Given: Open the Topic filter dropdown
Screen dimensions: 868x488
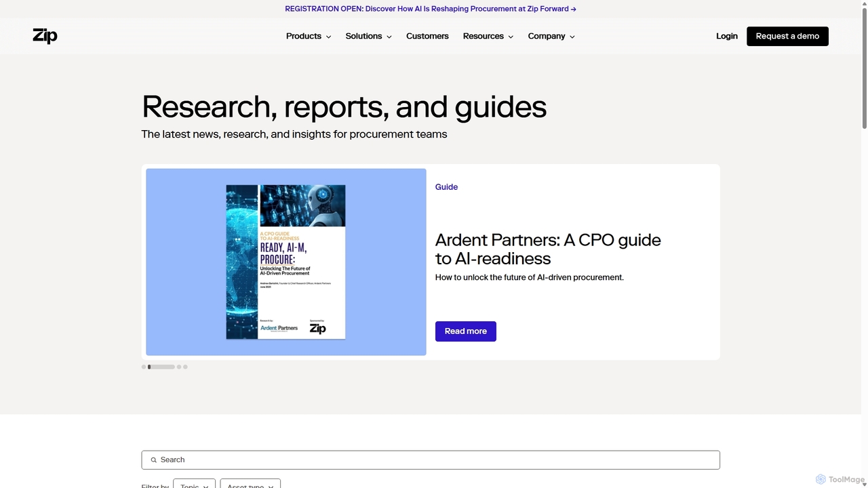Looking at the screenshot, I should click(x=194, y=483).
